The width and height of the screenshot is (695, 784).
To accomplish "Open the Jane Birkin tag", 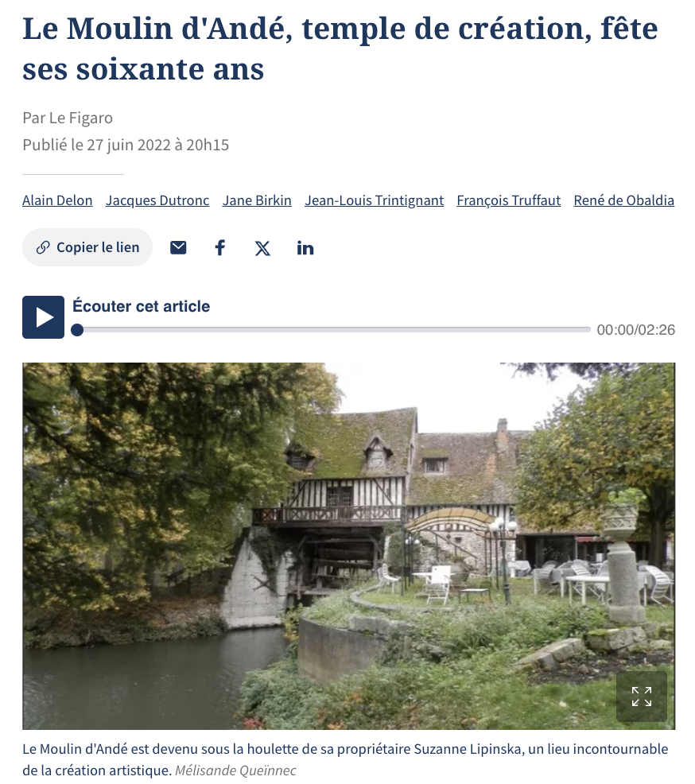I will (x=257, y=200).
